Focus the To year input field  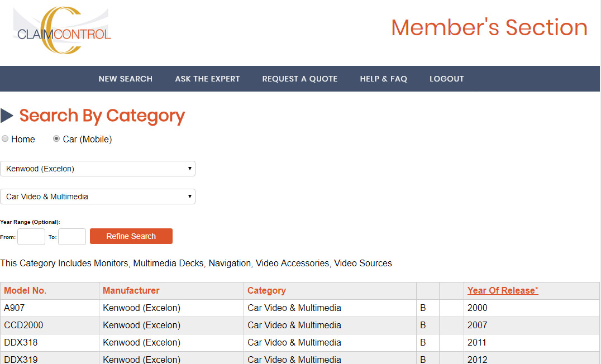click(x=71, y=237)
